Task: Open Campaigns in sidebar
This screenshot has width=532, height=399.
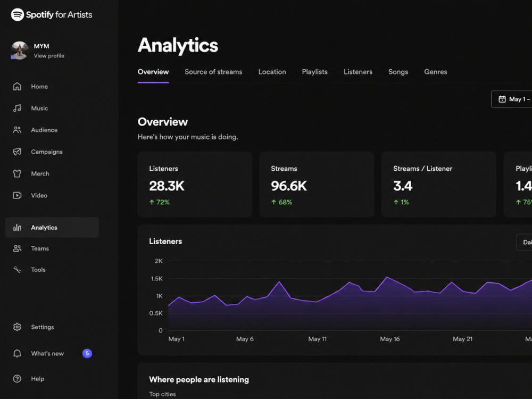Action: pos(47,152)
